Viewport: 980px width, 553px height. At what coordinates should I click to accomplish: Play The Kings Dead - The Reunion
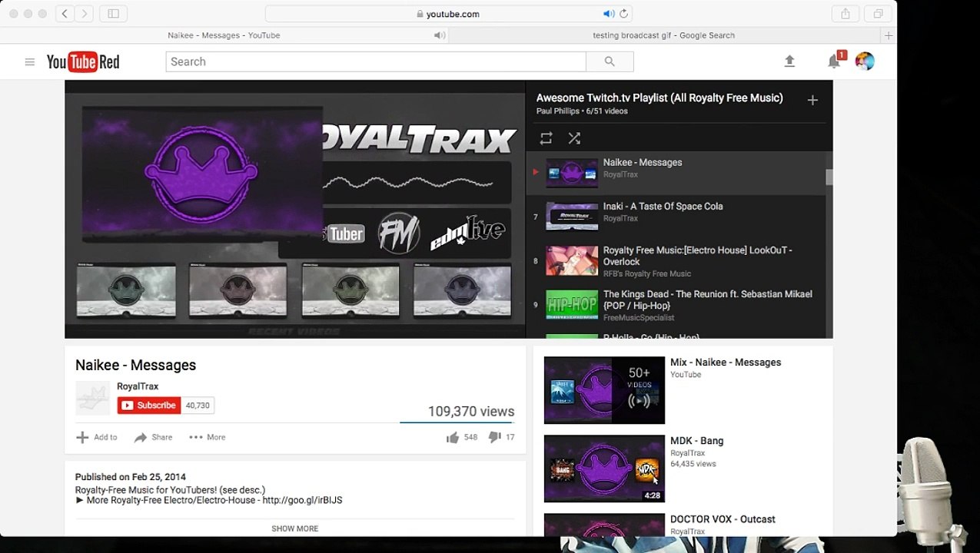(x=676, y=304)
